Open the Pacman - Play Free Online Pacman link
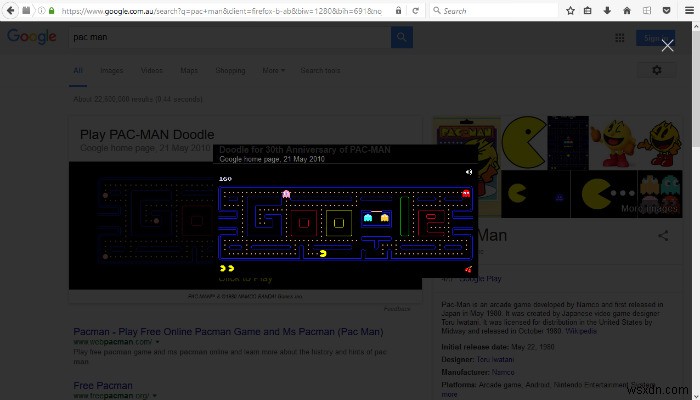Image resolution: width=700 pixels, height=400 pixels. click(x=228, y=332)
